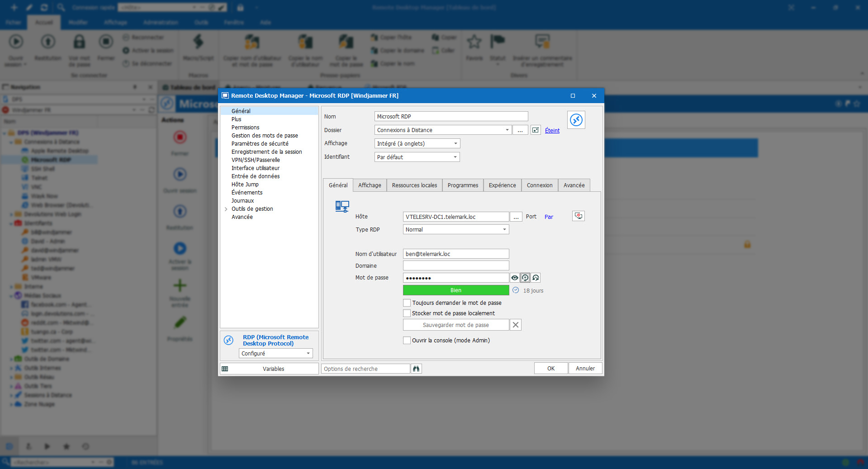The image size is (868, 469).
Task: Click green plus icon in background Actions panel
Action: point(180,285)
